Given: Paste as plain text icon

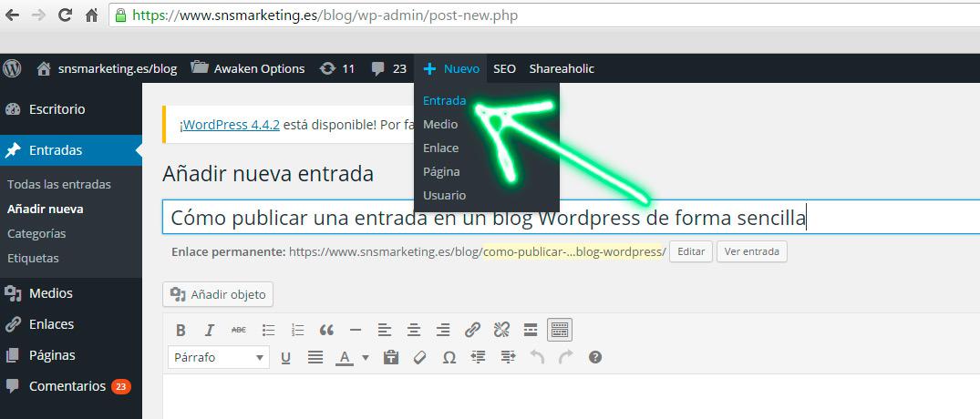Looking at the screenshot, I should click(x=391, y=357).
